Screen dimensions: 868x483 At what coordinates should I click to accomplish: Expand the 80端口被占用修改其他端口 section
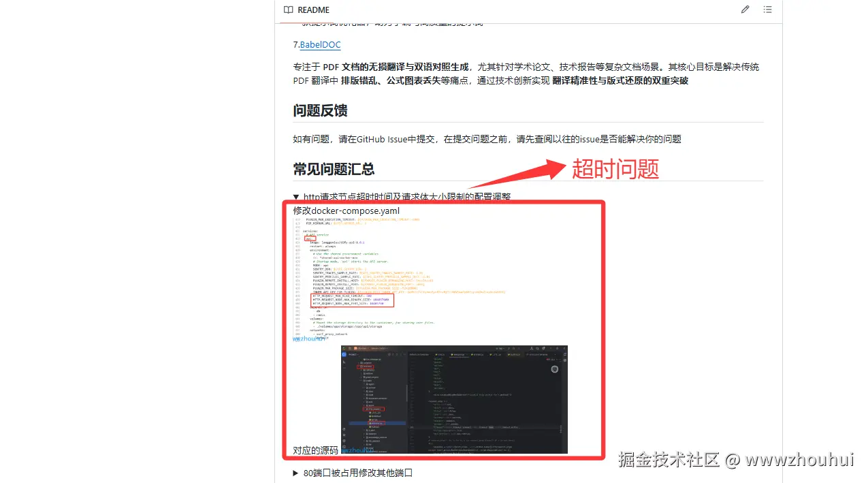[x=353, y=473]
